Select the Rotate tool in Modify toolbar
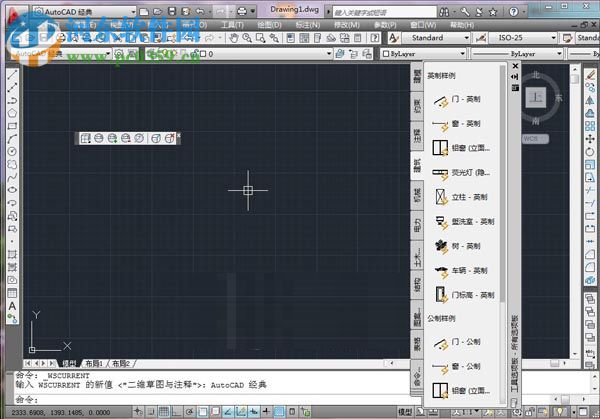The width and height of the screenshot is (600, 419). click(x=590, y=152)
